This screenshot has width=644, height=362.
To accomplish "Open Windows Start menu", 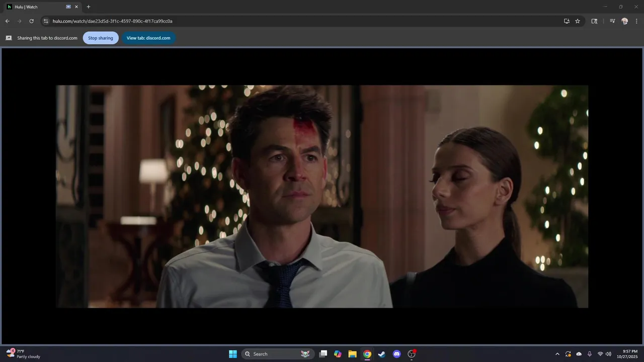I will (x=233, y=354).
